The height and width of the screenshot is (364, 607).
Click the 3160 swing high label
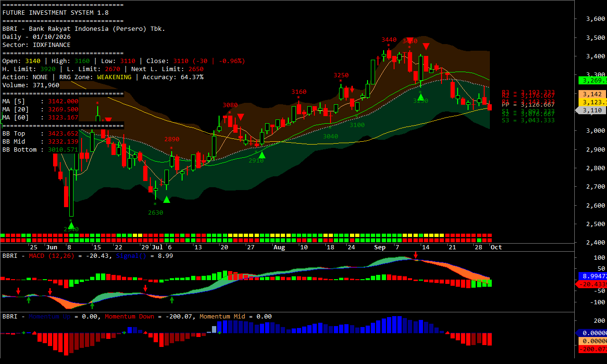[299, 92]
